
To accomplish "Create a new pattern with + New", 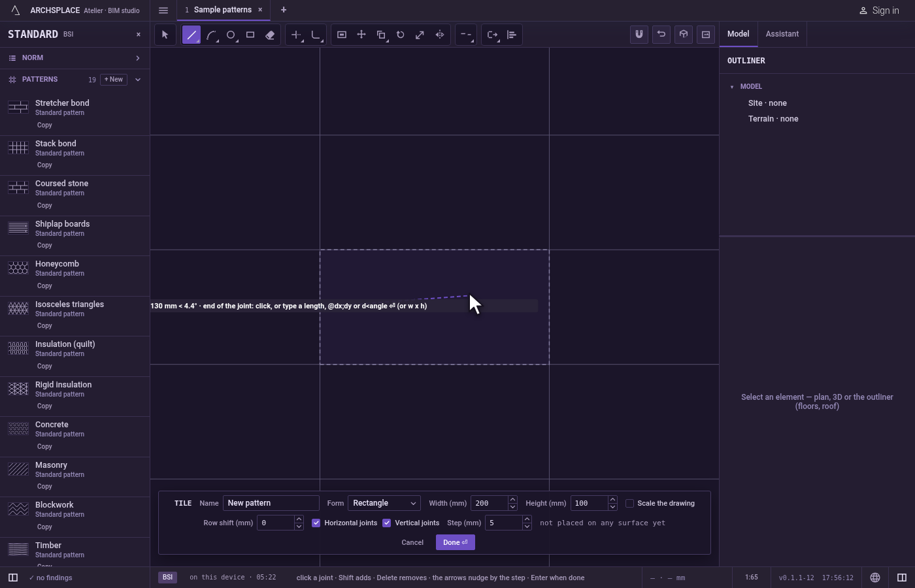I will (114, 80).
